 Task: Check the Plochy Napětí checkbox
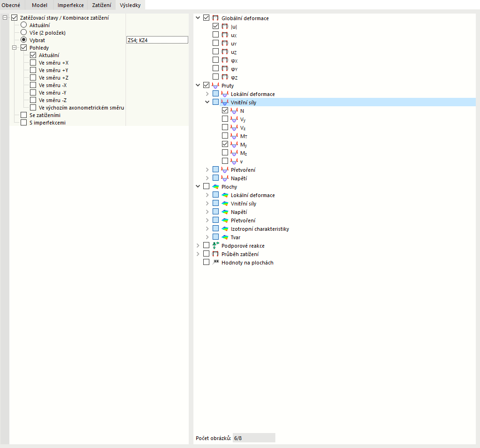pyautogui.click(x=215, y=212)
